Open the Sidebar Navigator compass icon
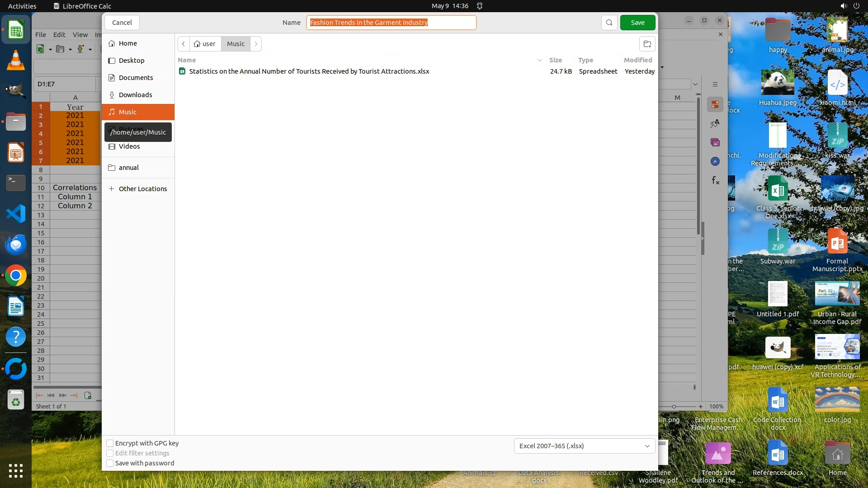The width and height of the screenshot is (868, 488). pos(715,161)
